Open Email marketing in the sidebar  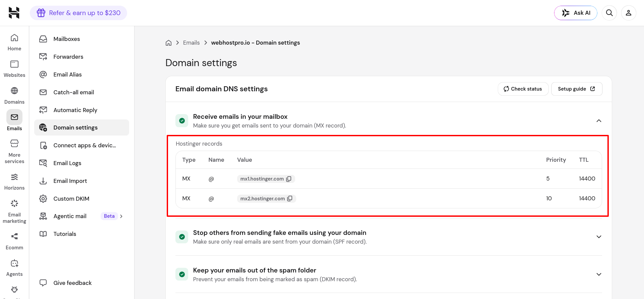[14, 211]
